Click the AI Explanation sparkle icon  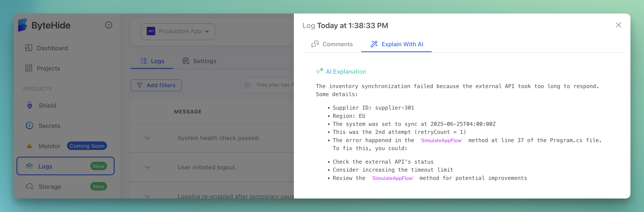319,71
